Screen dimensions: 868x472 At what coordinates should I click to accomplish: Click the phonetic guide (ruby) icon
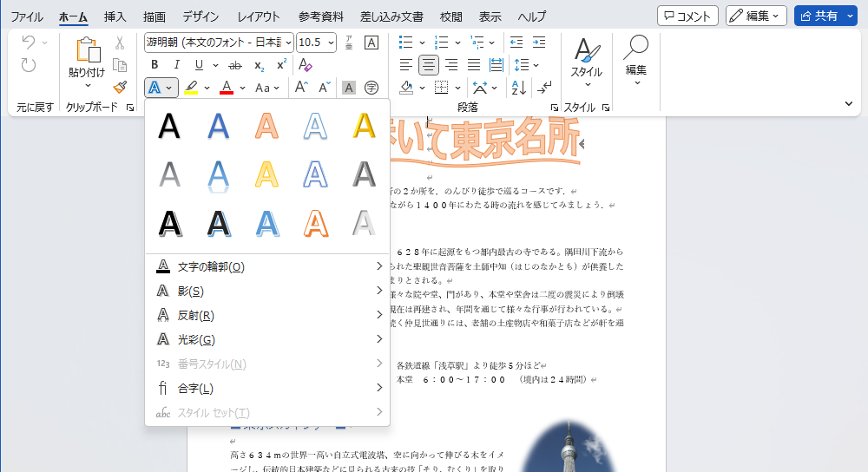coord(349,43)
